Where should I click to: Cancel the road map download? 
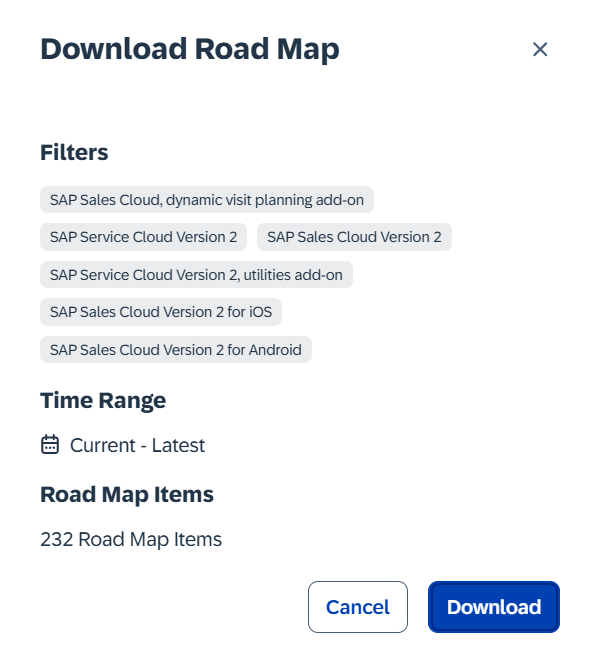(358, 607)
